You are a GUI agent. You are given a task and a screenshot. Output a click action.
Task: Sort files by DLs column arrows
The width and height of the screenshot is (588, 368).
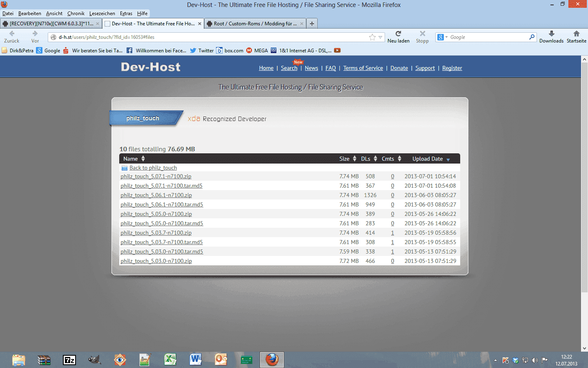coord(375,159)
